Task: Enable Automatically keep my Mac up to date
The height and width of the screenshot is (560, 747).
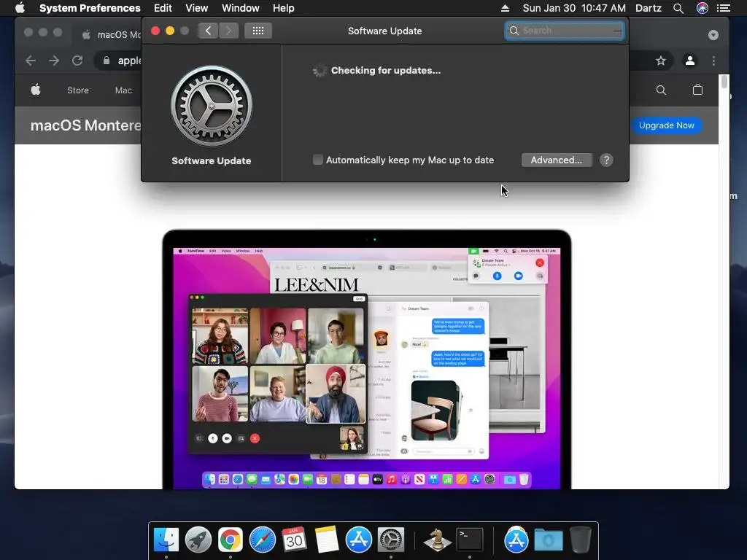Action: 318,160
